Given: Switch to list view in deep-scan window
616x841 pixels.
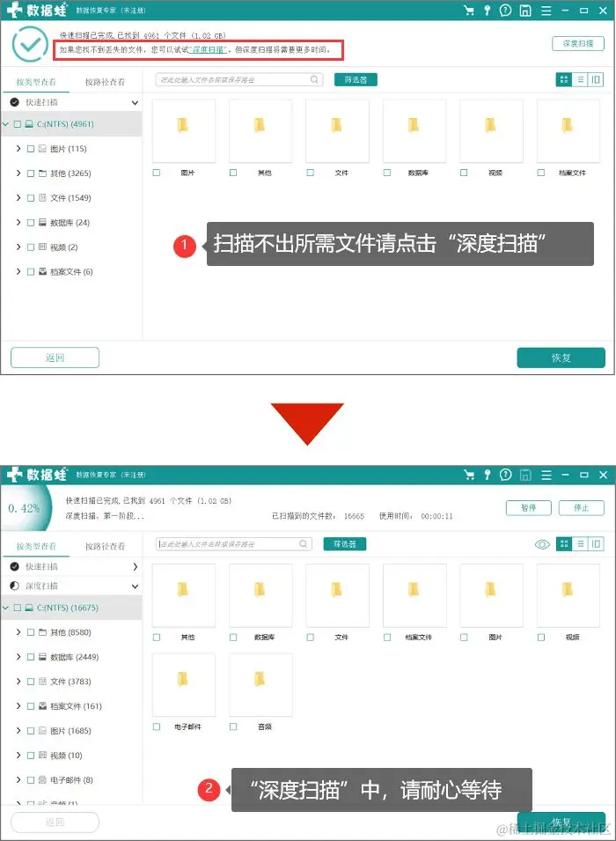Looking at the screenshot, I should pyautogui.click(x=580, y=544).
